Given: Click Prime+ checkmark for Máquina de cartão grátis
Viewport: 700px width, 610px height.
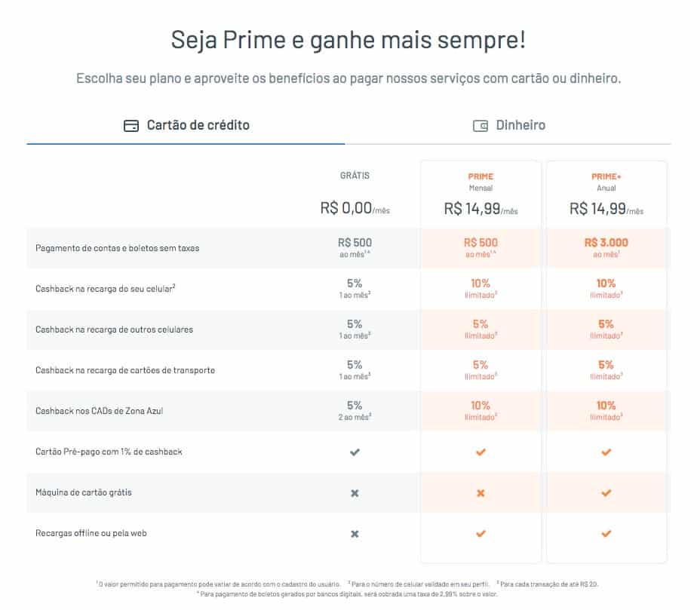Looking at the screenshot, I should [606, 493].
